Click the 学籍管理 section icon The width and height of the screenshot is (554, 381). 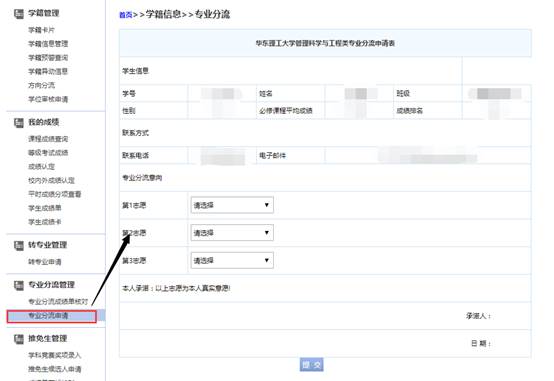[19, 14]
